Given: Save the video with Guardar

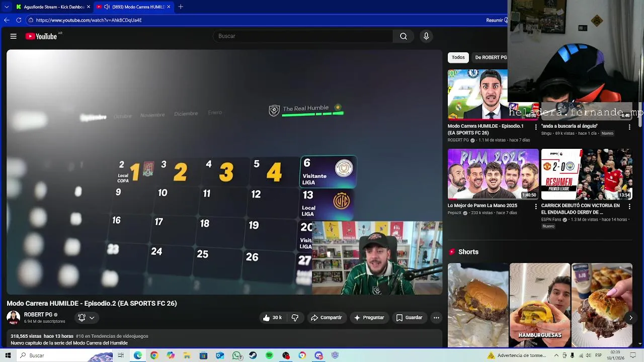Looking at the screenshot, I should [x=409, y=318].
